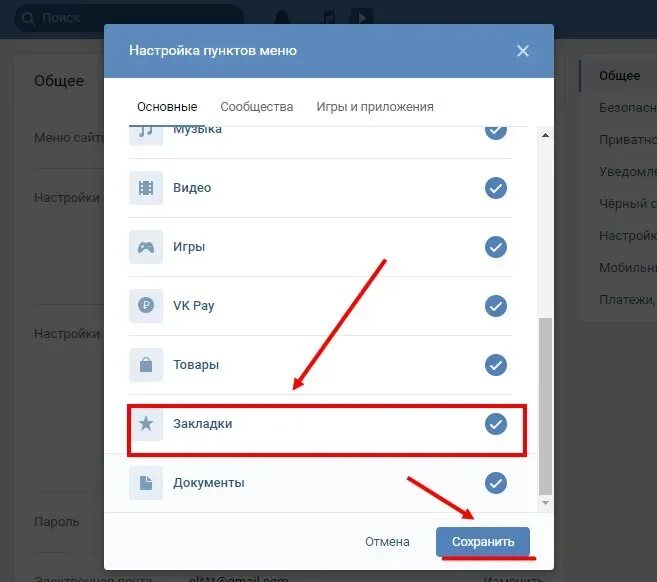Uncheck the Видео menu item
This screenshot has height=582, width=657.
(x=496, y=188)
